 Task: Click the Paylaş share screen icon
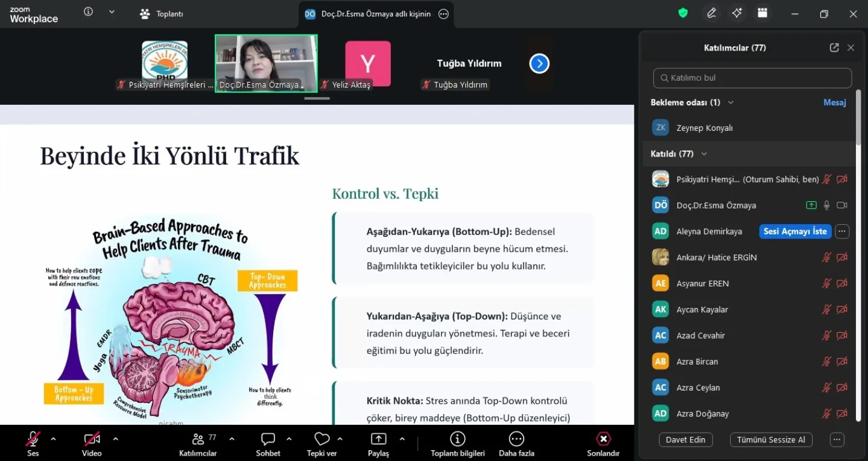[378, 439]
